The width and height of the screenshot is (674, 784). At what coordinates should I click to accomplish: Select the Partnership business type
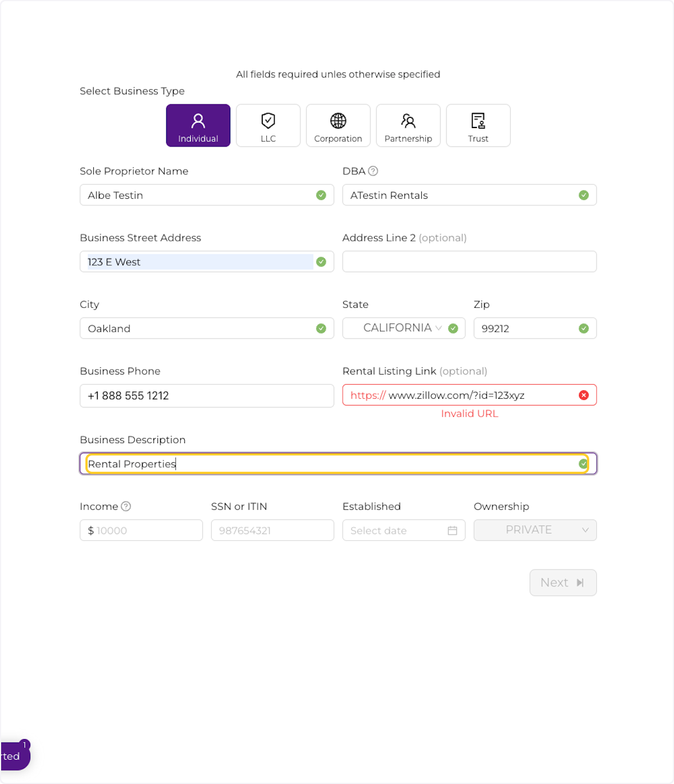coord(408,126)
